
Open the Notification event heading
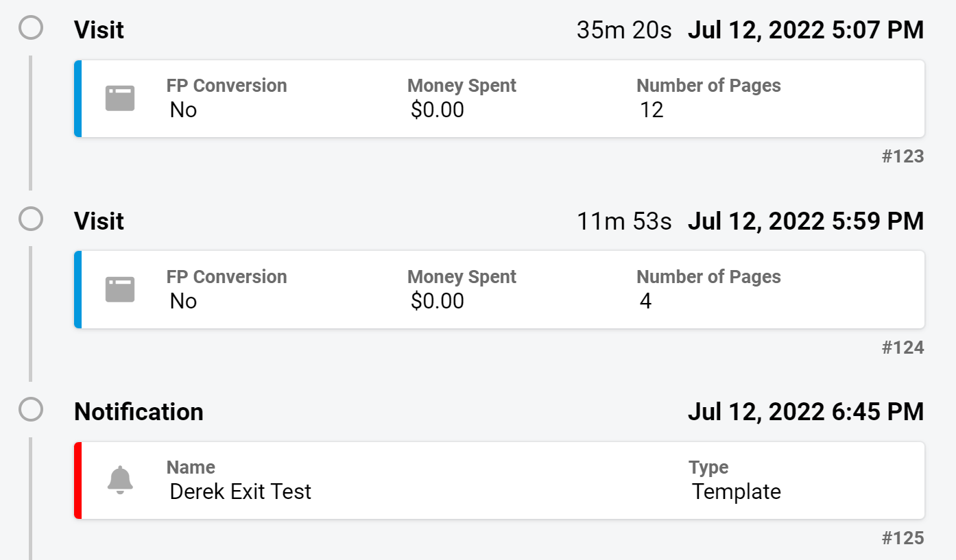[x=139, y=412]
